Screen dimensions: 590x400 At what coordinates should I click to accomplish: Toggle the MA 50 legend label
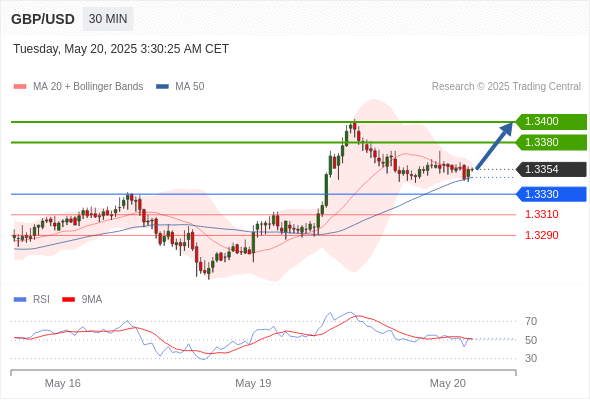pyautogui.click(x=190, y=87)
